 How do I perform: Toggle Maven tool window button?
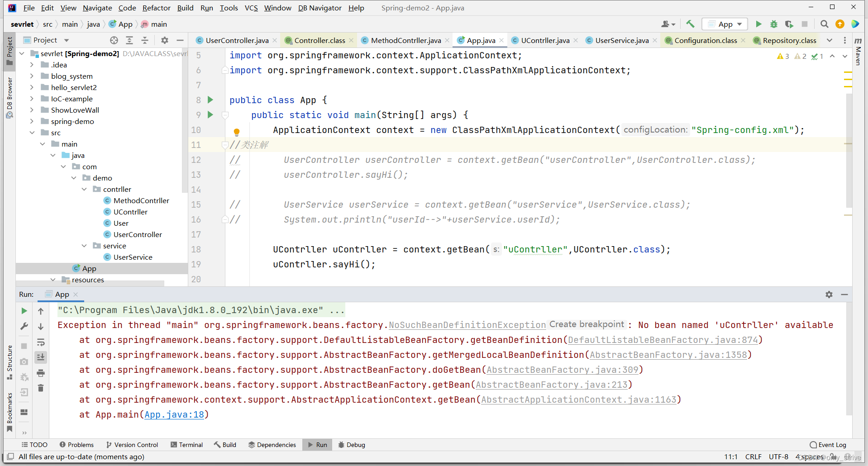pos(858,51)
